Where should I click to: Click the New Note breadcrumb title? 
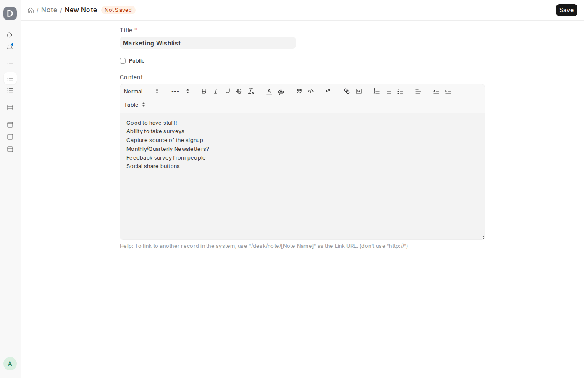(81, 10)
